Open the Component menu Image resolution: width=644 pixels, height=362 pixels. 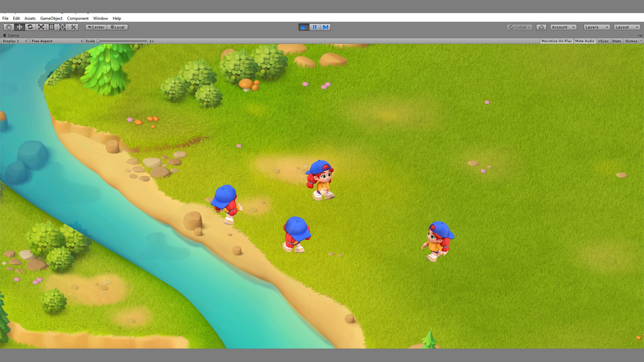coord(78,18)
